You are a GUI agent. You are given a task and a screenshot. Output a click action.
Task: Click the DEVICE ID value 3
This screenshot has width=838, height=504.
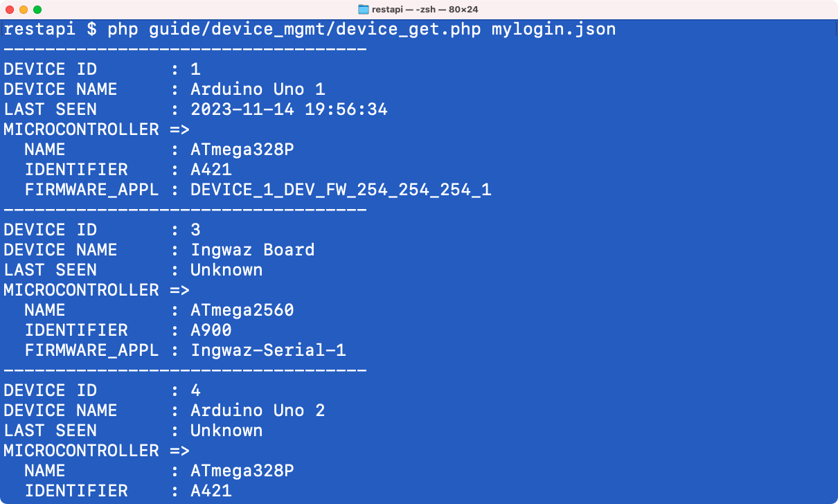pos(195,230)
